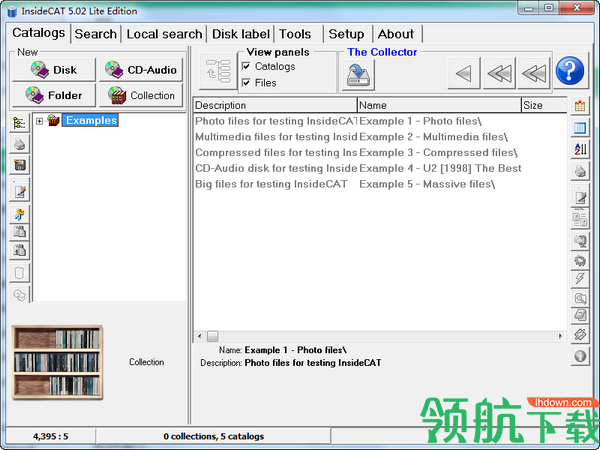Viewport: 600px width, 450px height.
Task: Click the gear icon in right toolbar
Action: [x=580, y=261]
